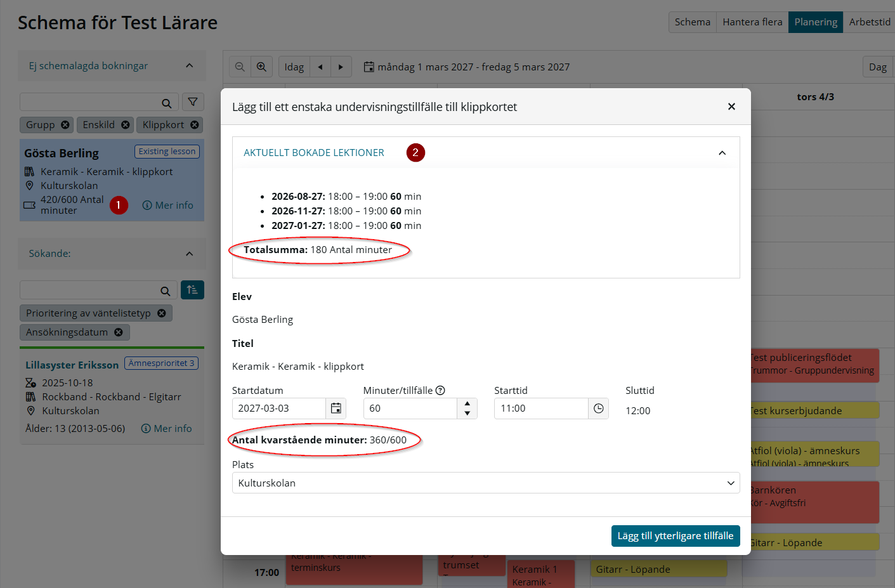Switch to Hantera flera tab
Screen dimensions: 895x588
coord(752,22)
